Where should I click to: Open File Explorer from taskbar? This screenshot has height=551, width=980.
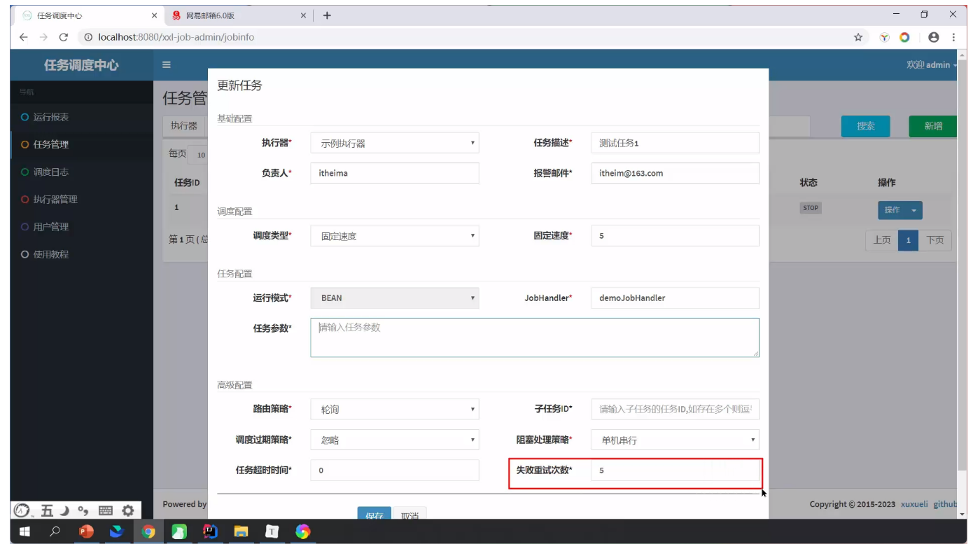(241, 531)
